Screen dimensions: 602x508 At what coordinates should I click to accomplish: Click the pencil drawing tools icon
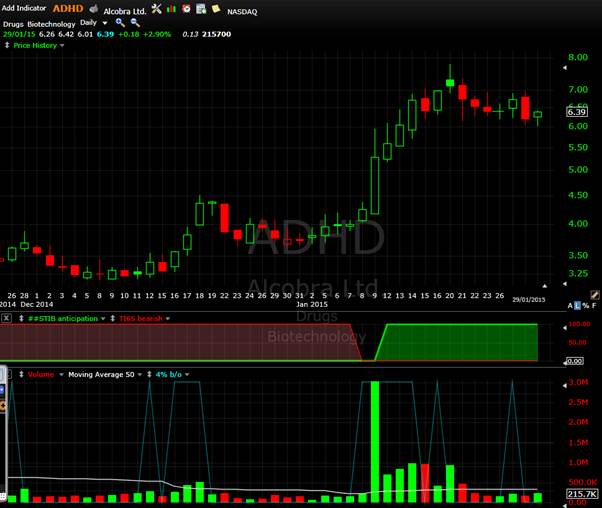594,295
